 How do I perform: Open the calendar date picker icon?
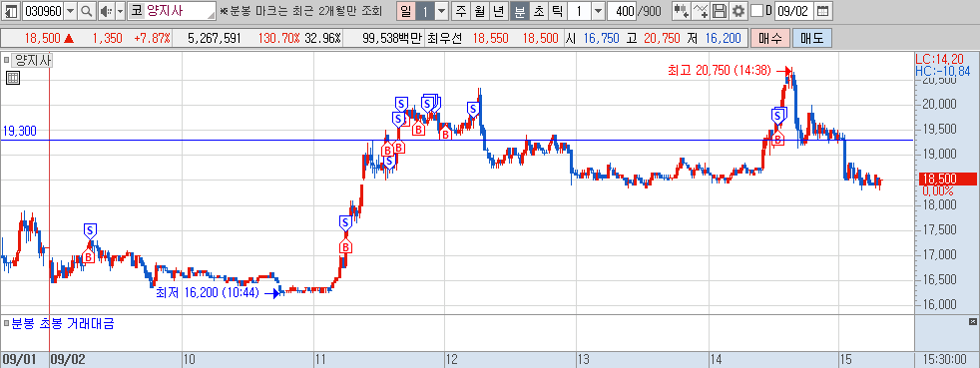823,11
